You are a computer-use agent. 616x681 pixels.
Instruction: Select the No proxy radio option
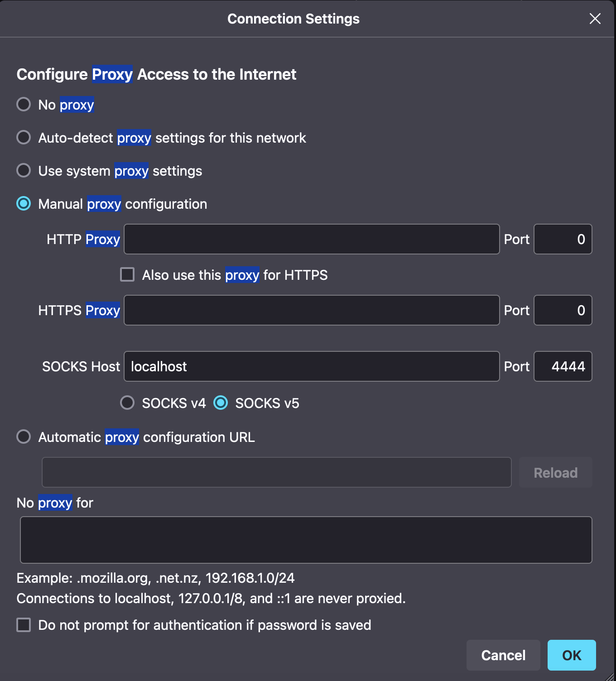(x=24, y=105)
